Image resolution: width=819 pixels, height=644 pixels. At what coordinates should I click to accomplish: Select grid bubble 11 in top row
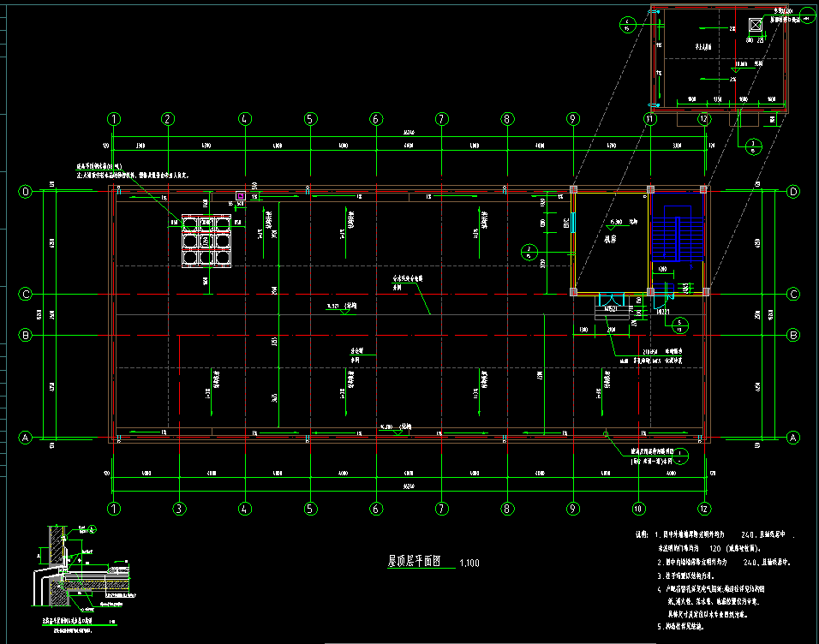(650, 119)
